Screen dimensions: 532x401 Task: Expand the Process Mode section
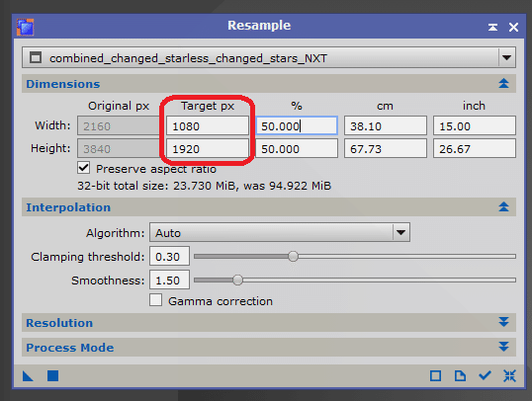click(x=504, y=347)
